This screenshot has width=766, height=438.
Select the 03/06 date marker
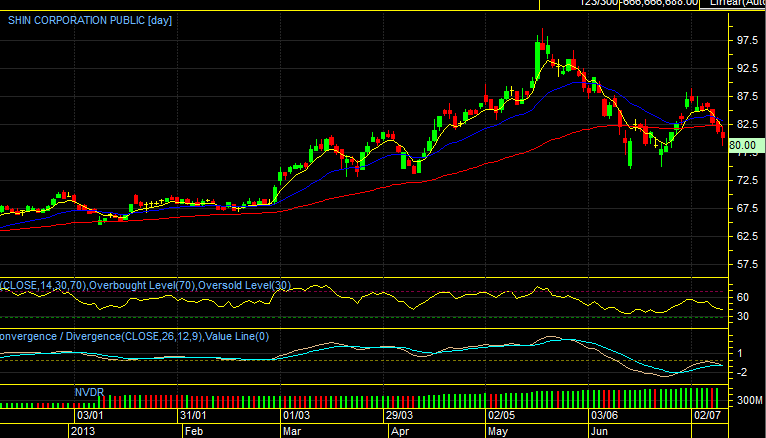tap(605, 416)
